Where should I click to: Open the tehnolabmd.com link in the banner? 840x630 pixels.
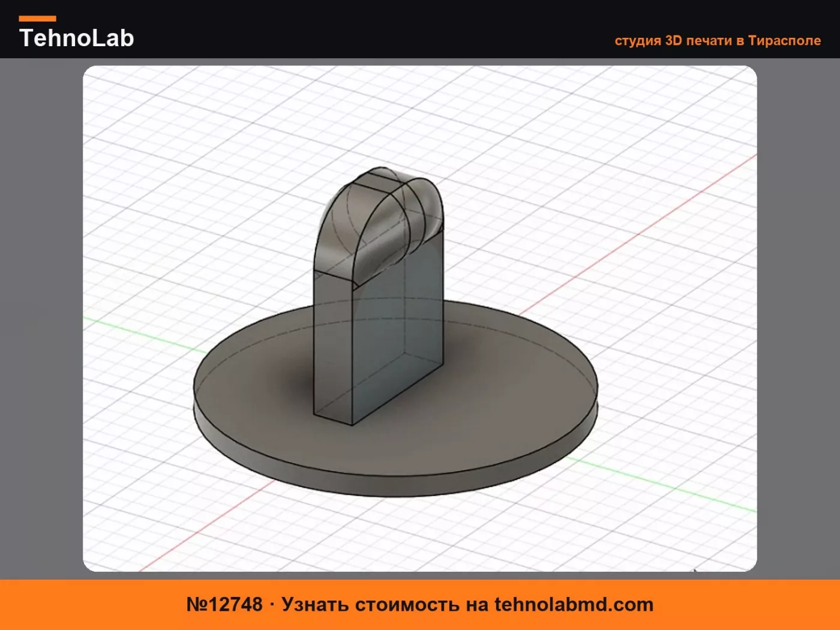[x=574, y=604]
